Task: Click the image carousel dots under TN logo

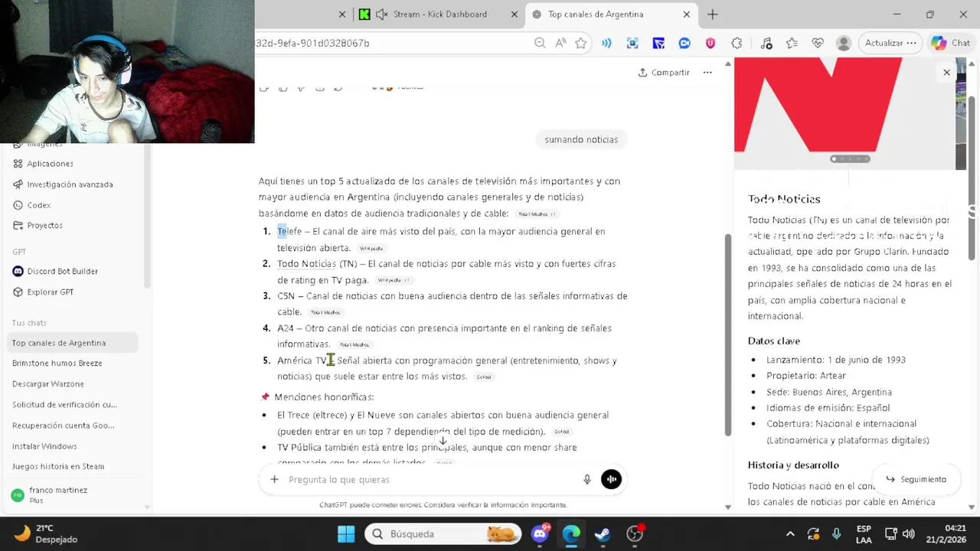Action: [851, 159]
